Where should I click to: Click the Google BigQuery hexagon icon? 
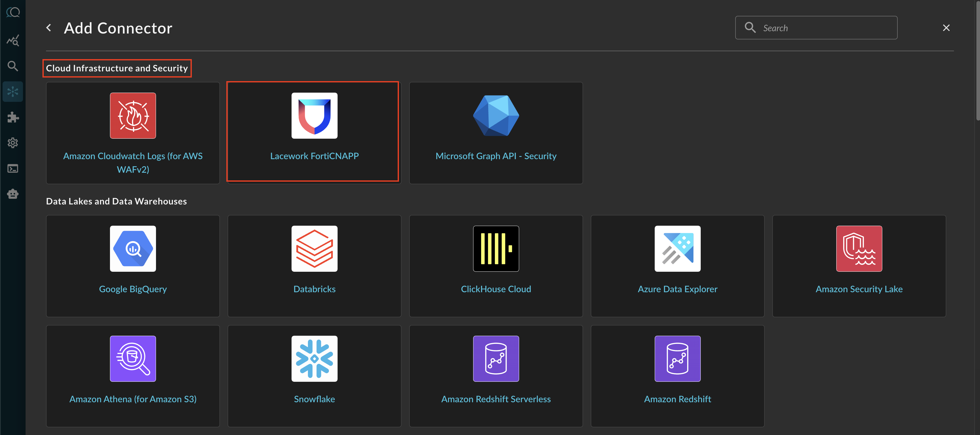click(x=133, y=248)
